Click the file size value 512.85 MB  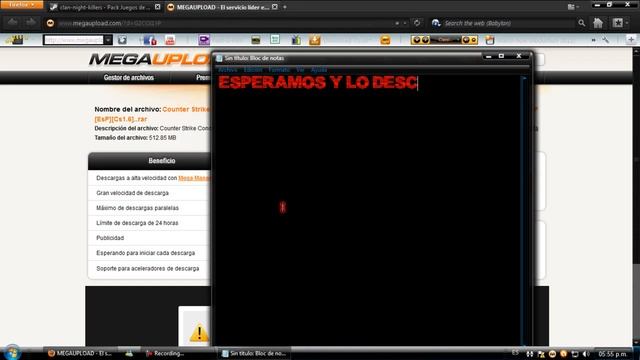(162, 138)
